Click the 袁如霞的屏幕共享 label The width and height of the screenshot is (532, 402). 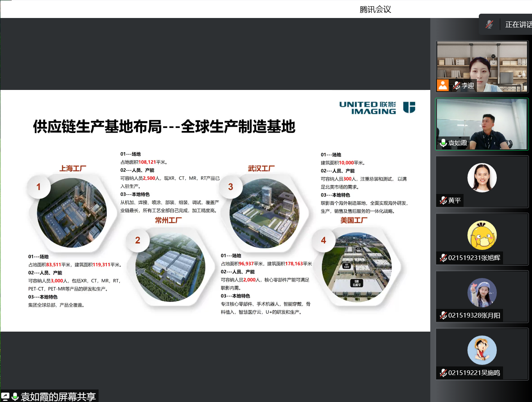[x=58, y=397]
